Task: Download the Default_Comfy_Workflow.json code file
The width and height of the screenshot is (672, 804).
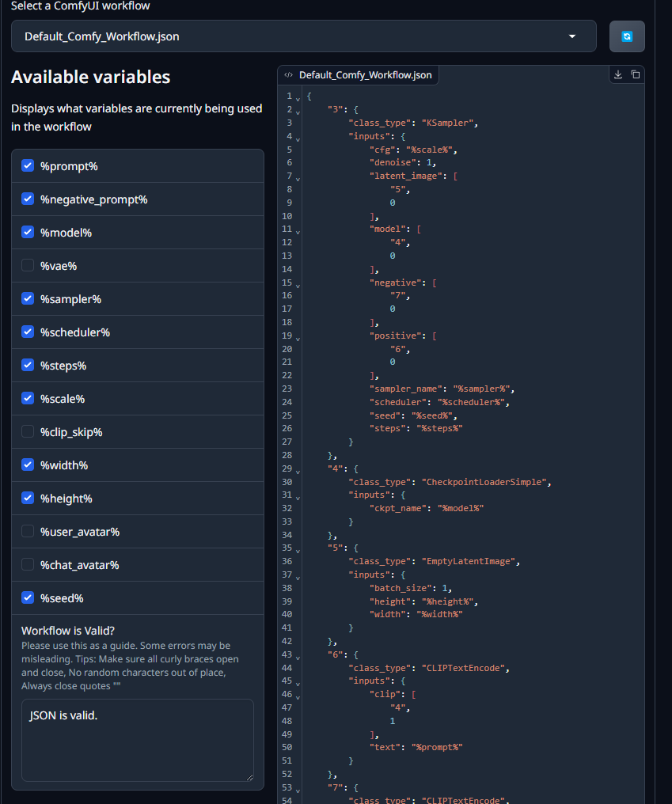Action: pos(618,75)
